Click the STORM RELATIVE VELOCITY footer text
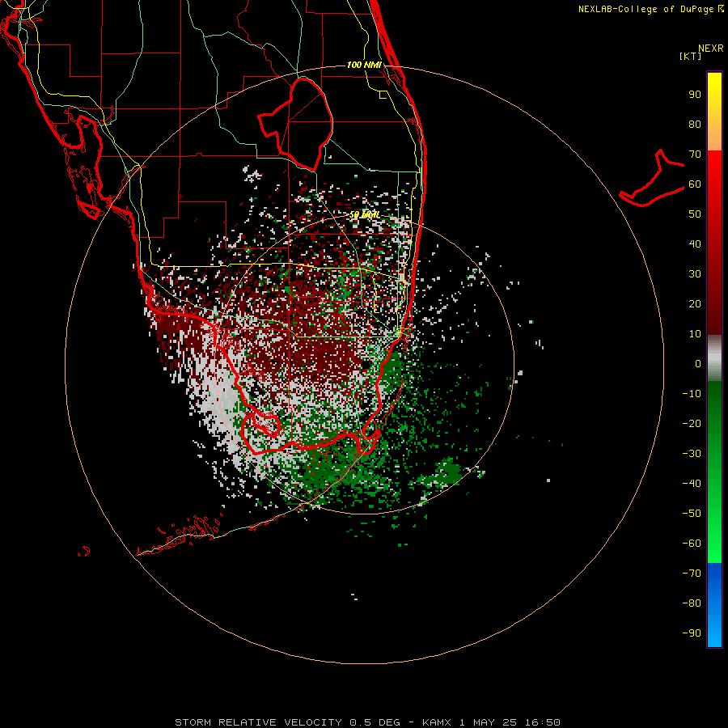 coord(259,722)
